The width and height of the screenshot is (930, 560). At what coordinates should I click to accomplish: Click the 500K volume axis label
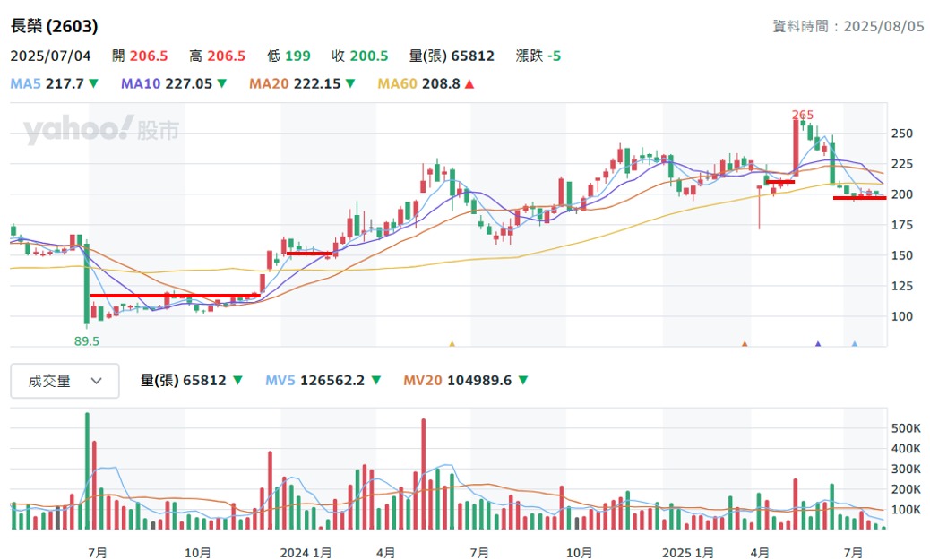(x=907, y=428)
